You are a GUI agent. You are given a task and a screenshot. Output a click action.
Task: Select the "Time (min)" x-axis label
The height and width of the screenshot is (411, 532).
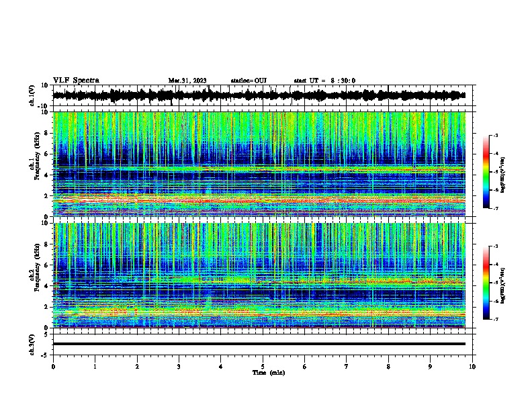(x=269, y=373)
